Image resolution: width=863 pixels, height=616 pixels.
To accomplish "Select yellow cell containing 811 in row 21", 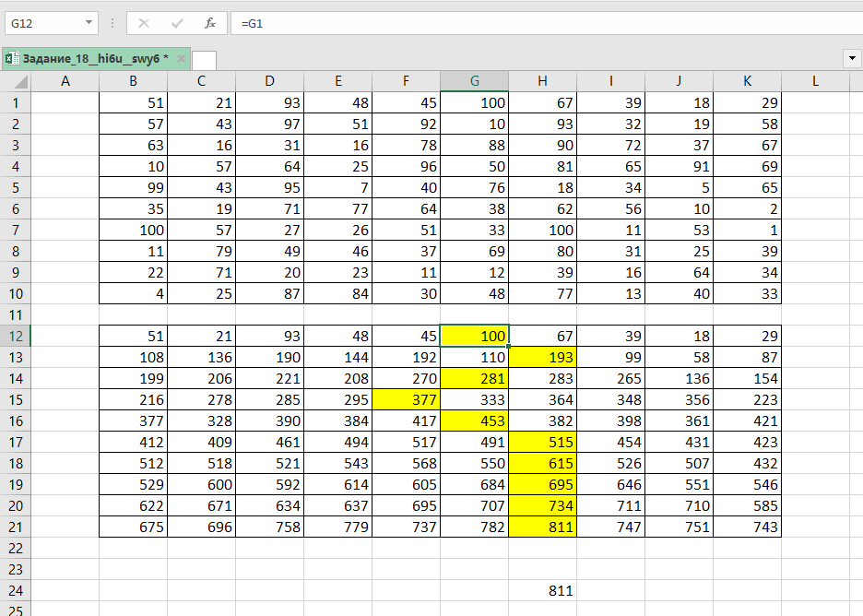I will pyautogui.click(x=542, y=527).
